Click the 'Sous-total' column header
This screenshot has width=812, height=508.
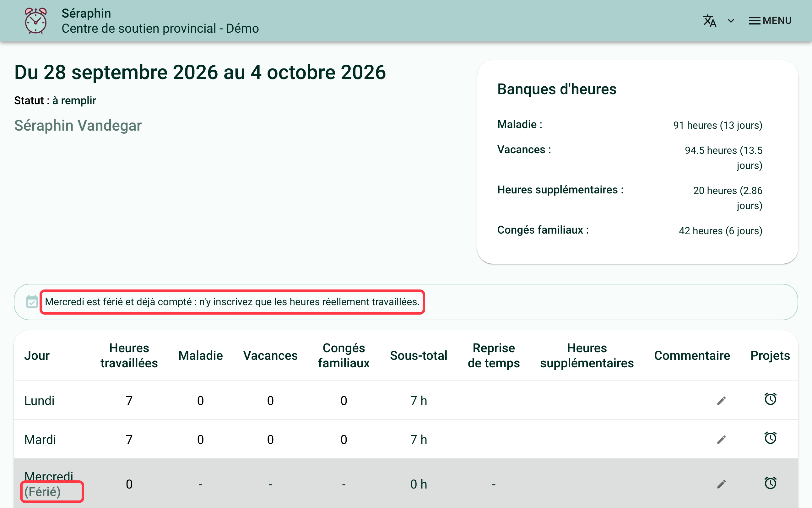pos(418,355)
